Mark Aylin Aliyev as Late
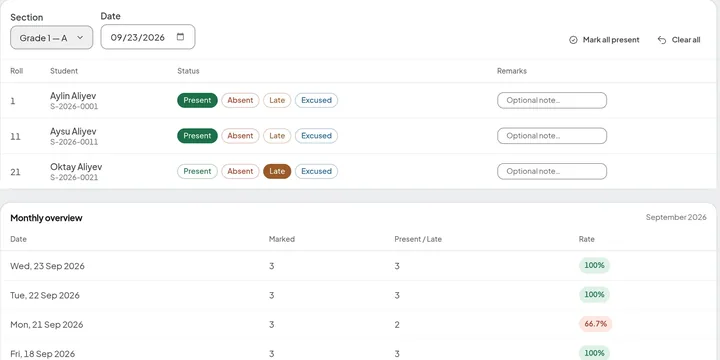 pos(277,100)
